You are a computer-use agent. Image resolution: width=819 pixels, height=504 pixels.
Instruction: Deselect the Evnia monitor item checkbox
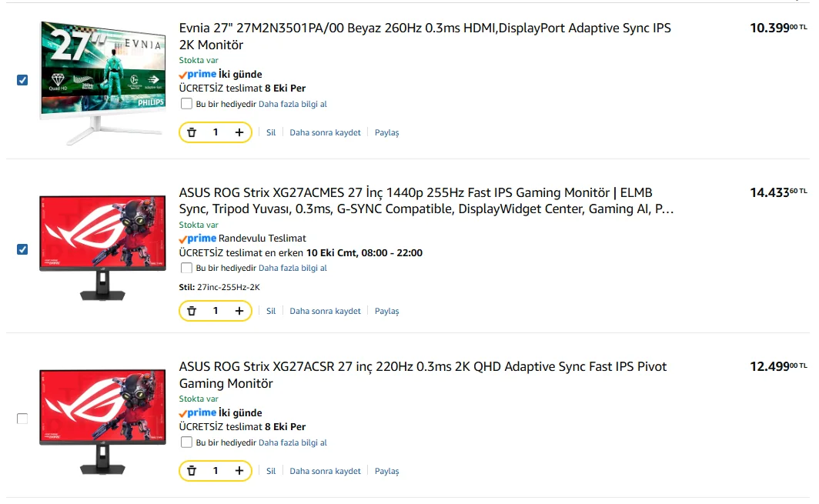click(22, 81)
